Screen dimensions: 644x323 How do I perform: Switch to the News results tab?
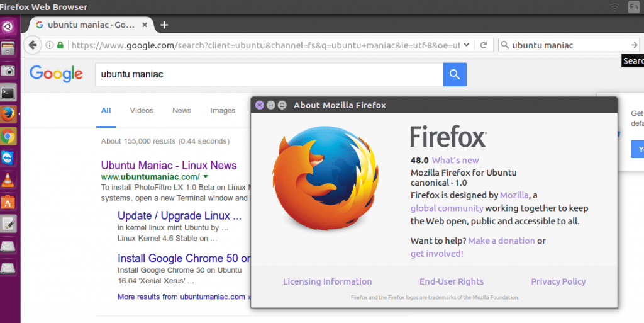click(x=182, y=111)
